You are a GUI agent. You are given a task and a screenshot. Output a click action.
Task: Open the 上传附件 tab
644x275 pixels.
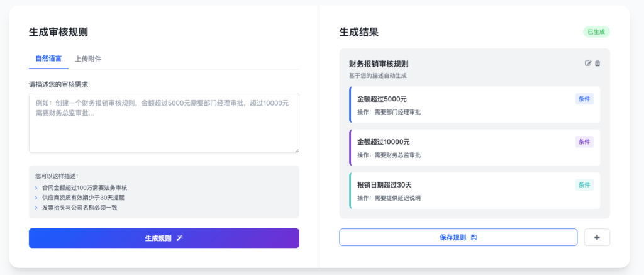(x=88, y=59)
